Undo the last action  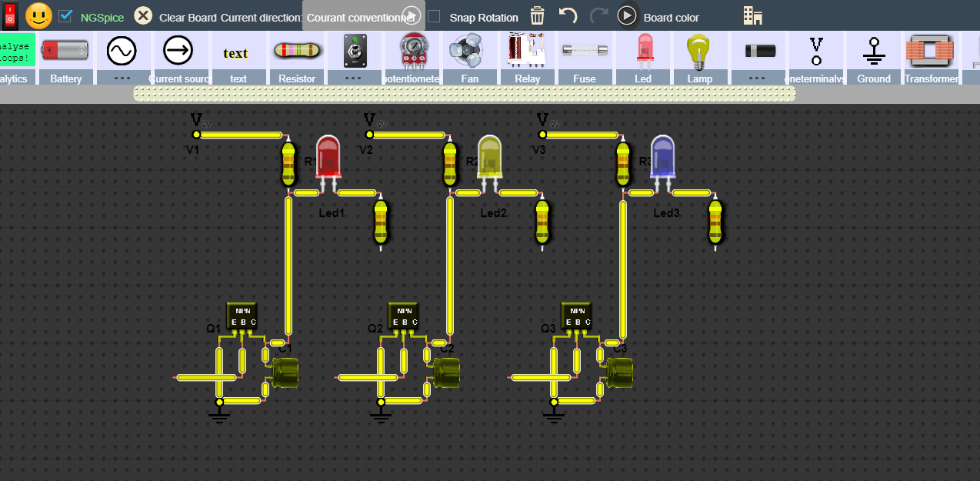(568, 15)
